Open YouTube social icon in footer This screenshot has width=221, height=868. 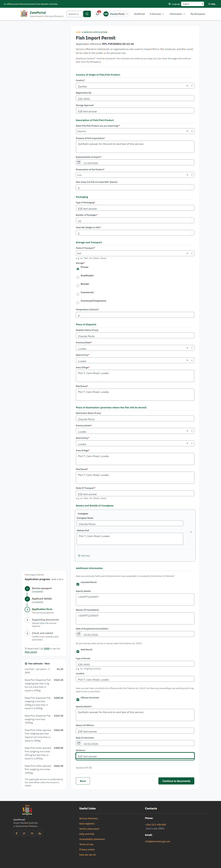pyautogui.click(x=32, y=833)
